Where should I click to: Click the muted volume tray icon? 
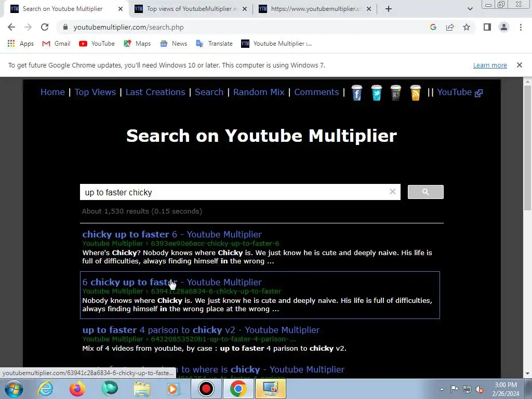pyautogui.click(x=480, y=389)
